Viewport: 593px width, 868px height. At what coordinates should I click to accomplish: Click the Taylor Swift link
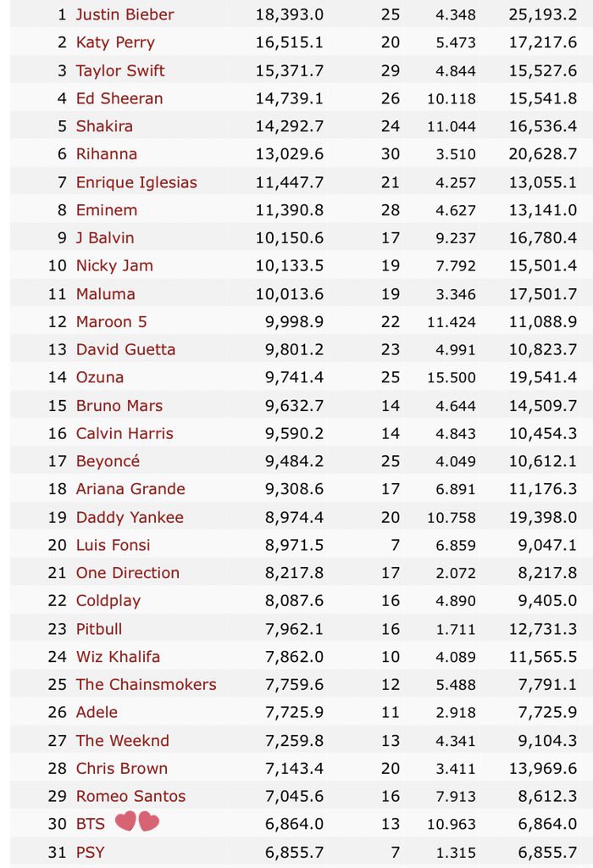click(x=120, y=70)
